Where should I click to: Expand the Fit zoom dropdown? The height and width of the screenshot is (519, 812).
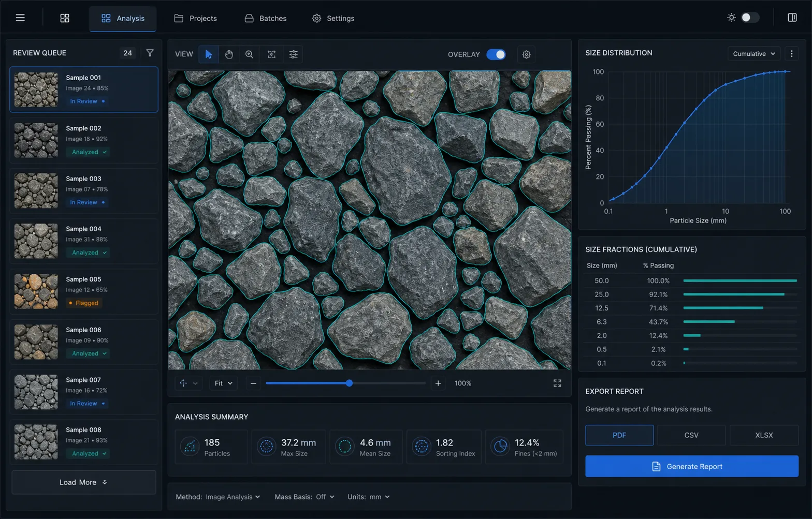223,383
